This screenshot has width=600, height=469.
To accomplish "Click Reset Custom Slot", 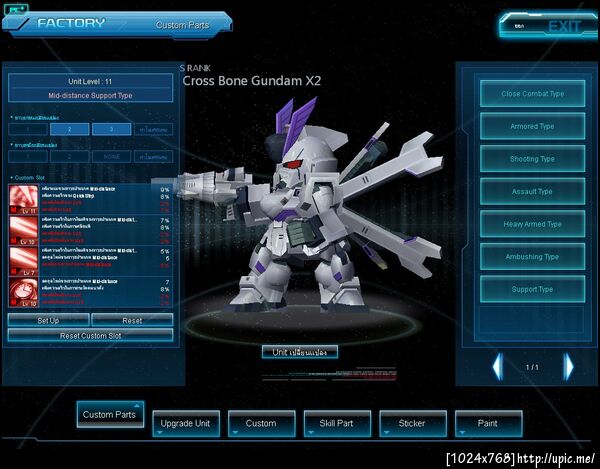I will click(x=90, y=335).
